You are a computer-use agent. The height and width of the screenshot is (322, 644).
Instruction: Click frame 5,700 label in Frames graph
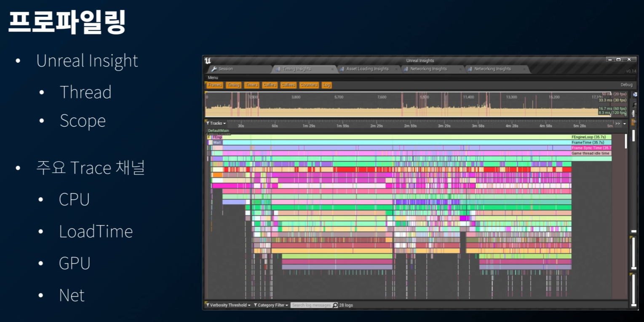[339, 97]
